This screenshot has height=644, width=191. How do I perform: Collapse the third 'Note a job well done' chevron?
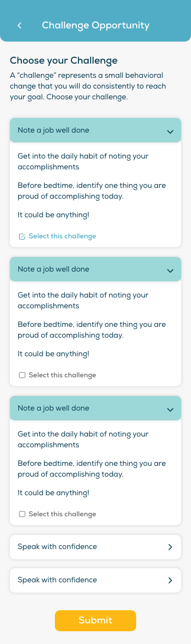coord(170,410)
